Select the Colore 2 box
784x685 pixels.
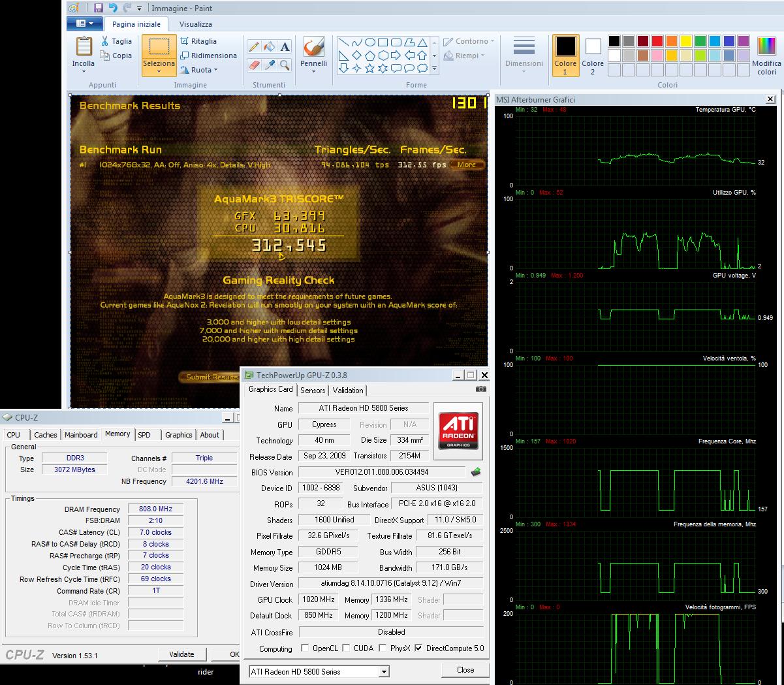coord(593,55)
